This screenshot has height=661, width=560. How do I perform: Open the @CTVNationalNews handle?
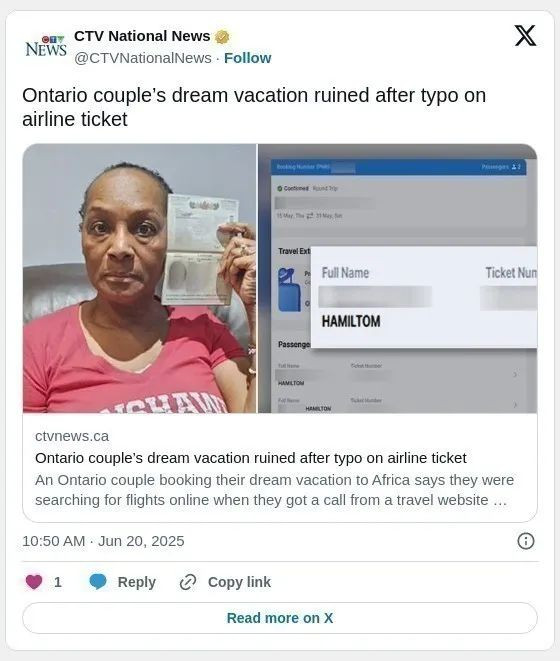[143, 58]
